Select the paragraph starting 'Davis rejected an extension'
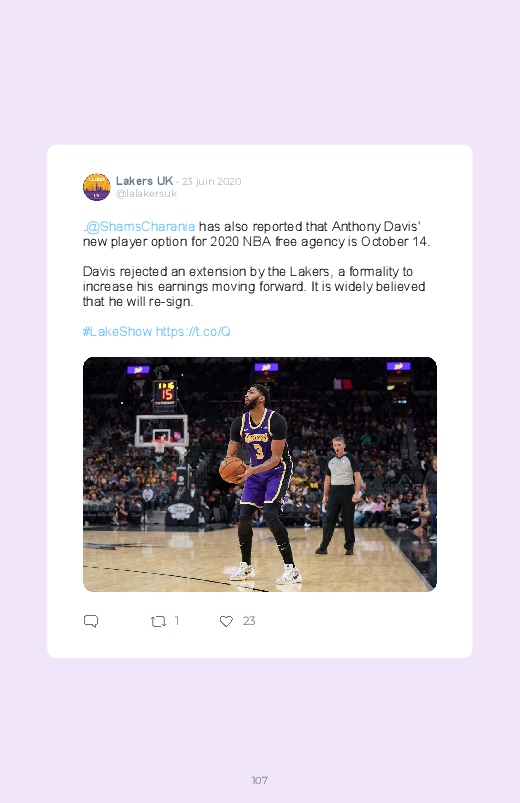This screenshot has height=803, width=520. [x=254, y=286]
